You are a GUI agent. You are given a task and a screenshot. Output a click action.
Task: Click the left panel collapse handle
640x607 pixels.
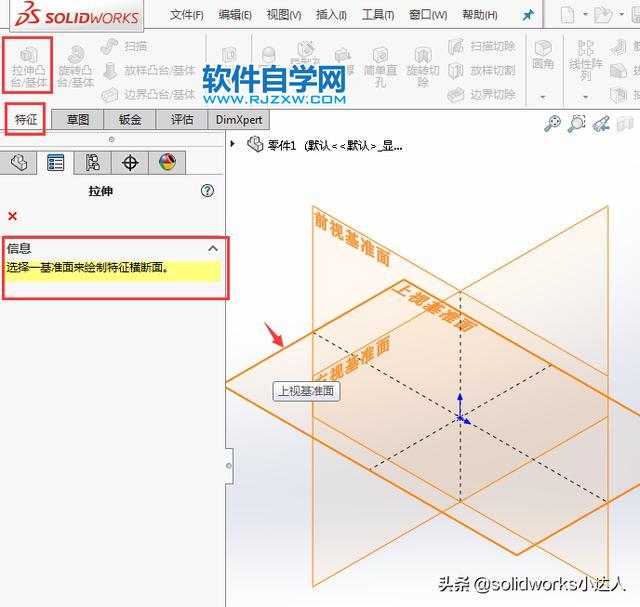[x=229, y=465]
